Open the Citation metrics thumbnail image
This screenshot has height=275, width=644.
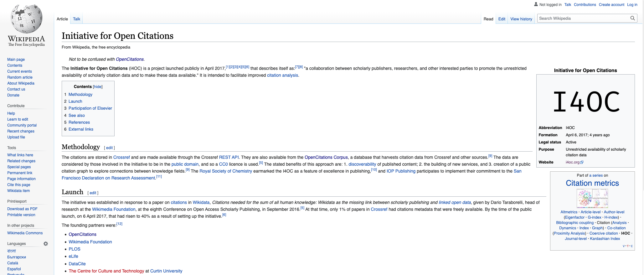click(592, 198)
